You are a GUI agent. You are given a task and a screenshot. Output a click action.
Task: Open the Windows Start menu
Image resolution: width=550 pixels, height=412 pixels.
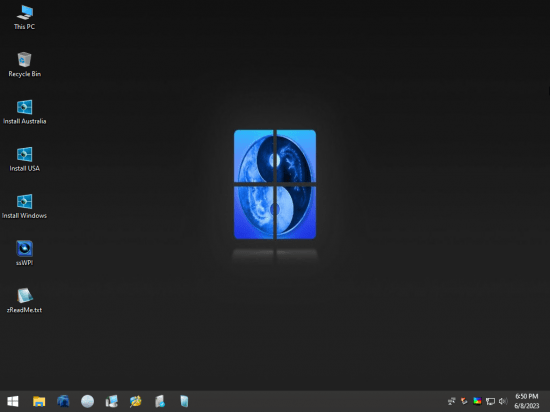click(13, 401)
